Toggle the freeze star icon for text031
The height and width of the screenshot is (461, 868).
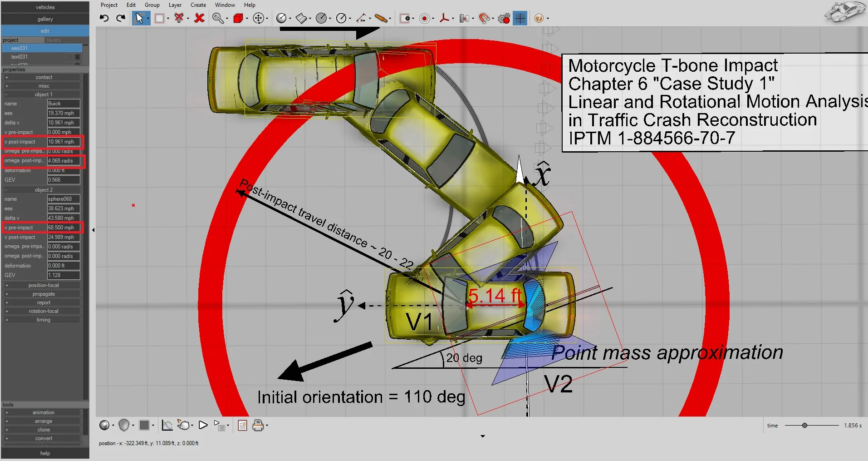tap(77, 57)
